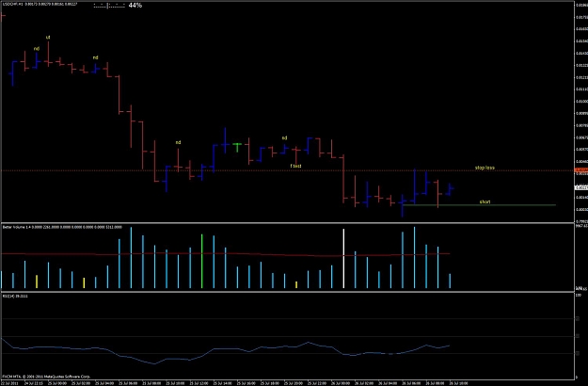This screenshot has height=386, width=588.
Task: Click the dashed meter beside 44%
Action: [109, 6]
